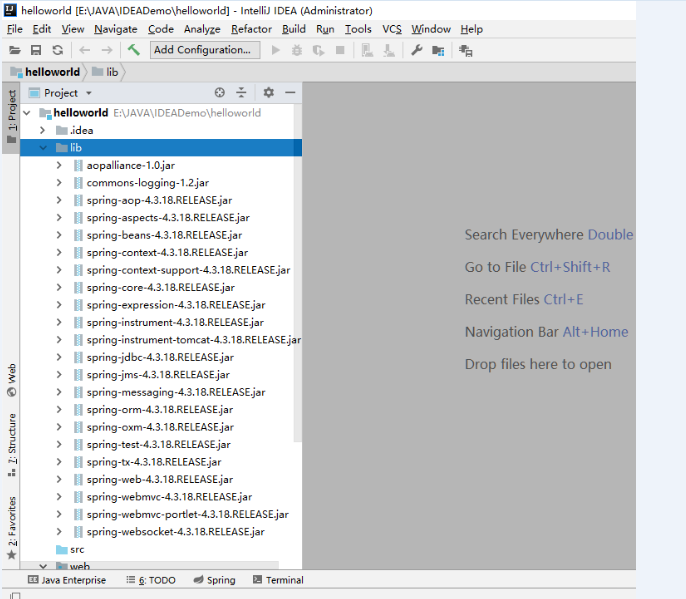The image size is (686, 599).
Task: Toggle the 1: Project side tab
Action: pos(12,117)
